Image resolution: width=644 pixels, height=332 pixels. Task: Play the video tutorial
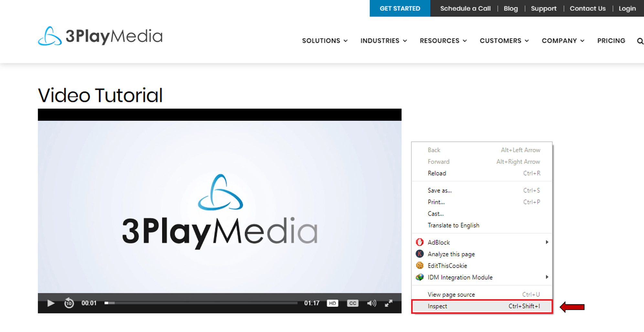pyautogui.click(x=51, y=303)
